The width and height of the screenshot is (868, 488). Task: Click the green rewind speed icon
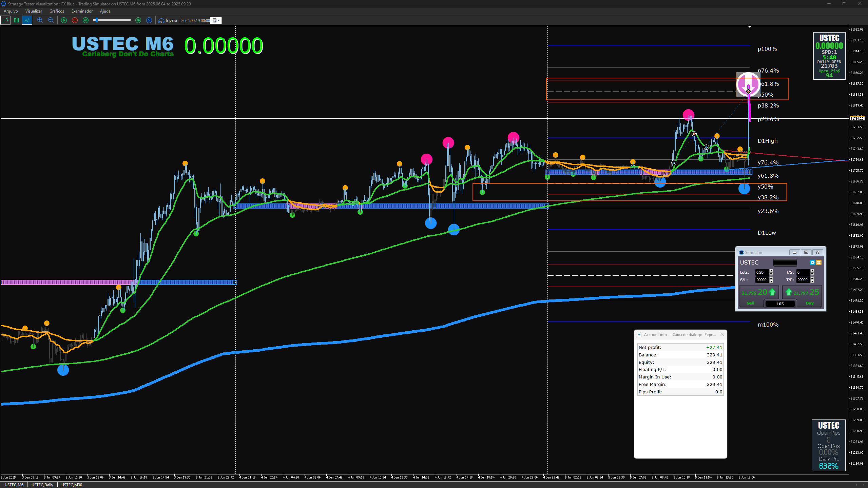click(x=85, y=20)
